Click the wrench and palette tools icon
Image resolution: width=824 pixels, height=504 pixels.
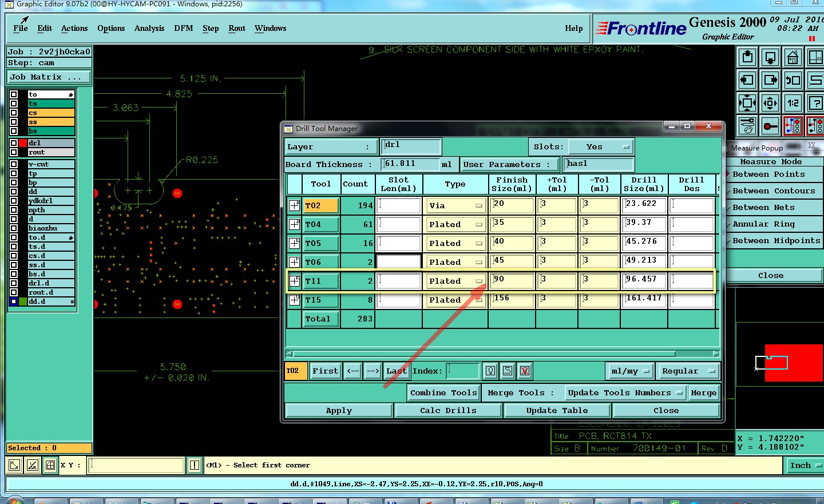coord(747,126)
